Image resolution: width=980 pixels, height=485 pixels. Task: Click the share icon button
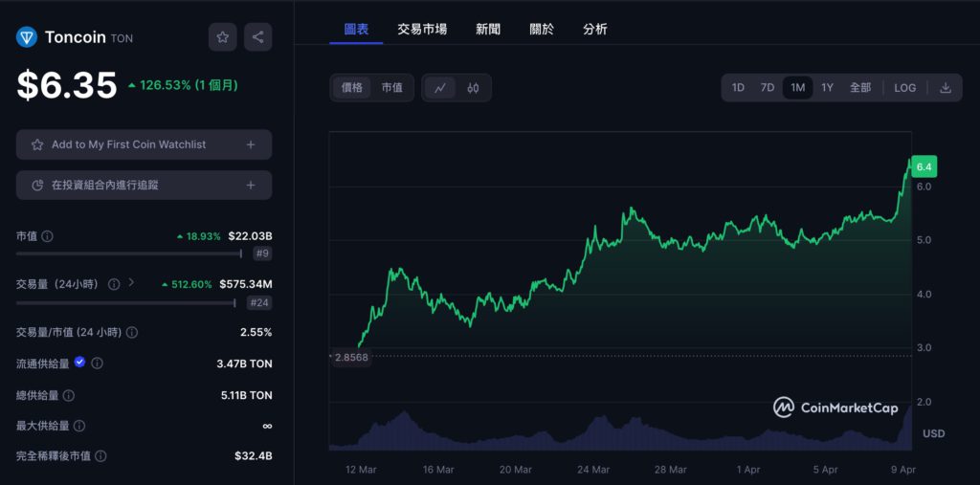257,37
